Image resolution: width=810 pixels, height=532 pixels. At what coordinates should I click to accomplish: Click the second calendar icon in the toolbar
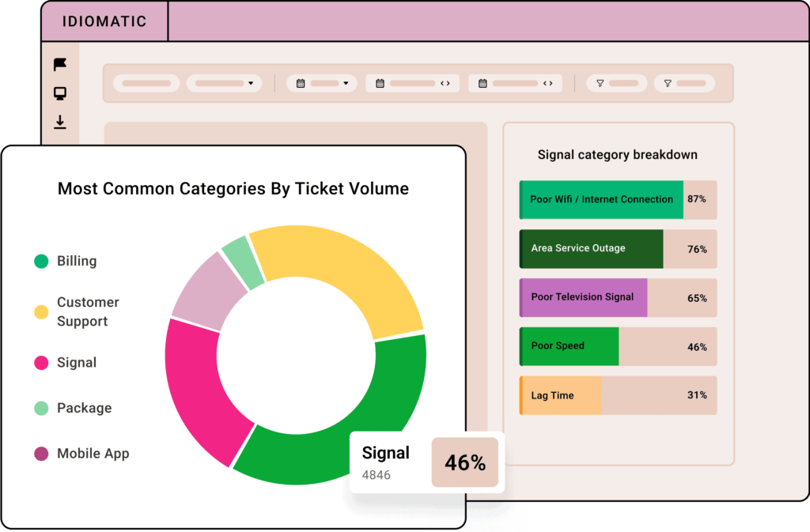379,83
